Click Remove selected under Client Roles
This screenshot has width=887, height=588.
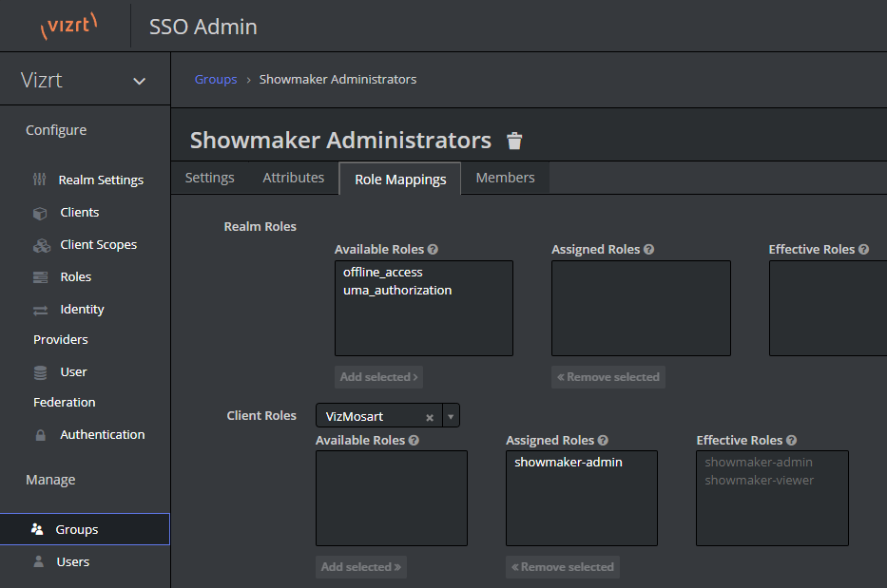[562, 566]
